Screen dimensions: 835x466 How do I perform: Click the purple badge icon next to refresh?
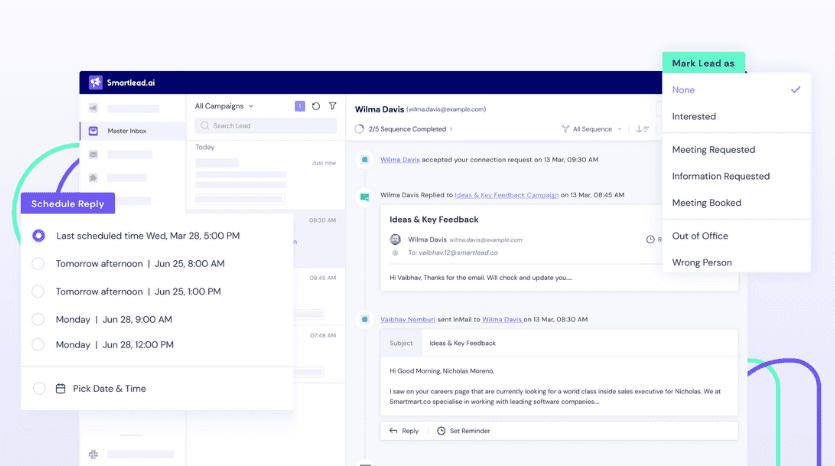[300, 107]
